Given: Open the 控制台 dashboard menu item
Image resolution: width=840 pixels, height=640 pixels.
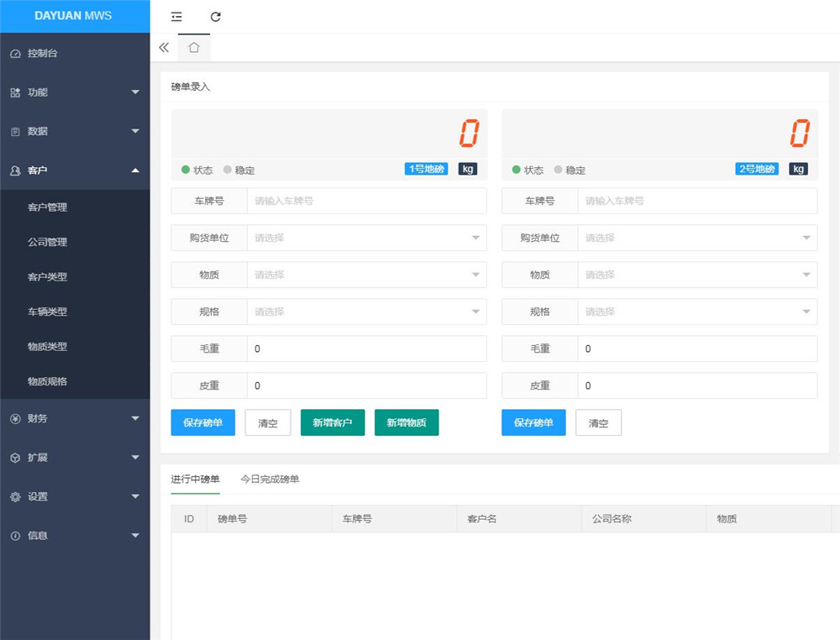Looking at the screenshot, I should click(x=42, y=54).
